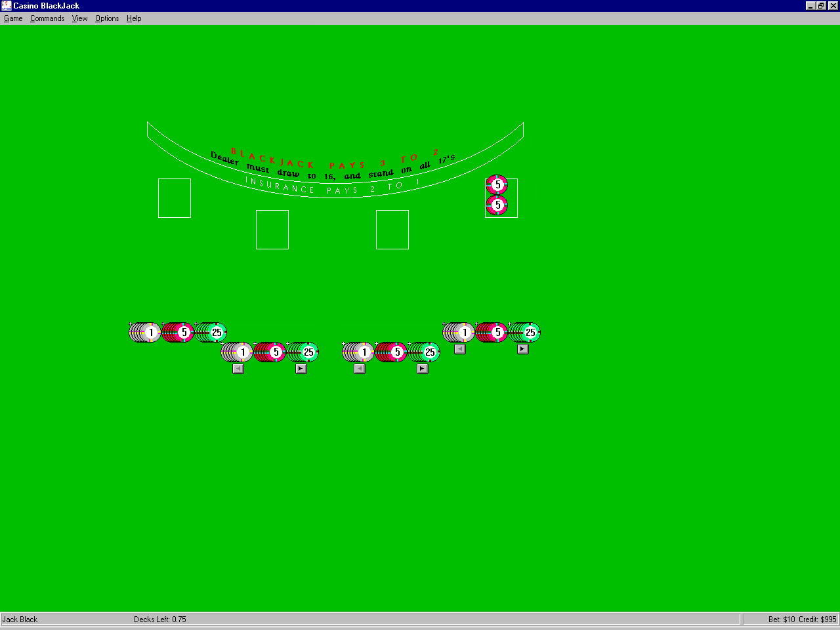This screenshot has height=630, width=840.
Task: Click the lower $5 chip in the rightmost betting box
Action: click(x=497, y=205)
